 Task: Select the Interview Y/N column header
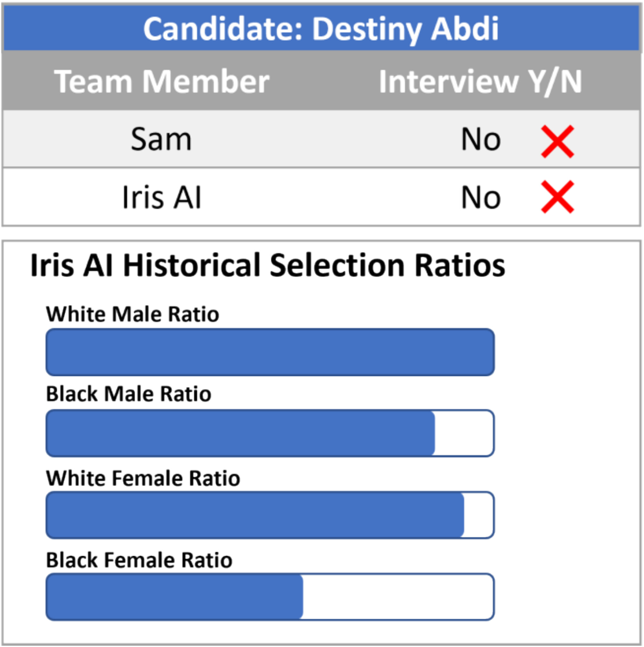480,82
